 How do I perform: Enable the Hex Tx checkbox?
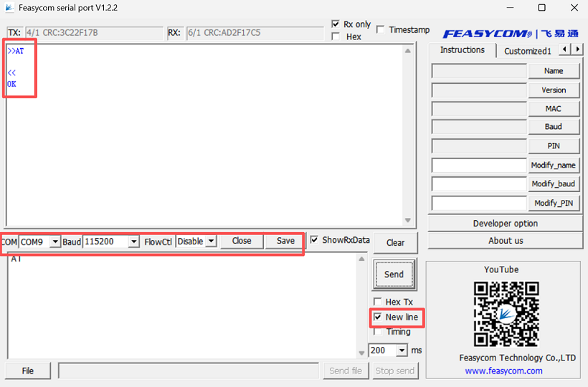[x=378, y=302]
